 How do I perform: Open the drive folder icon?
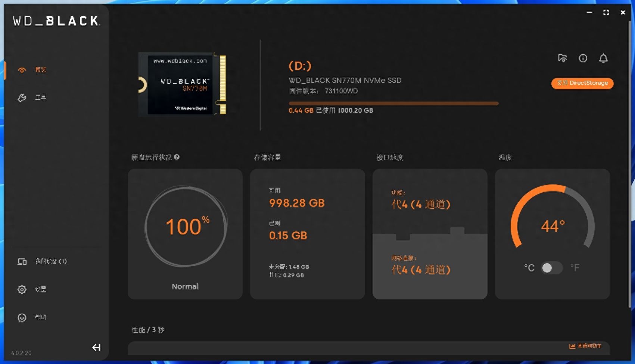(563, 58)
